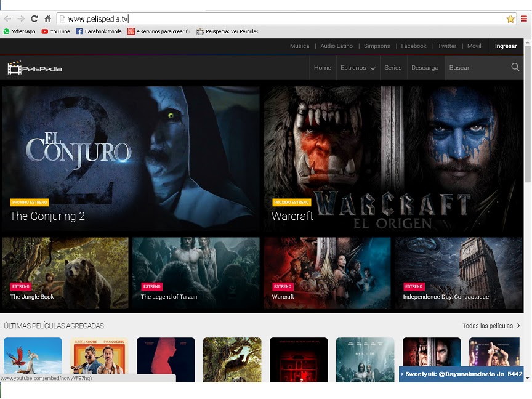Click the browser back arrow

pos(7,18)
